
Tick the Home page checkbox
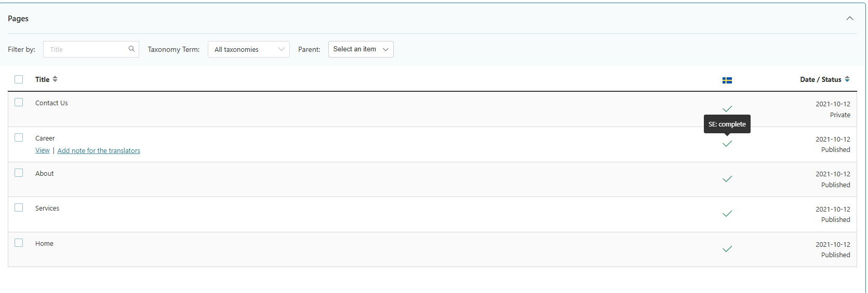(19, 243)
